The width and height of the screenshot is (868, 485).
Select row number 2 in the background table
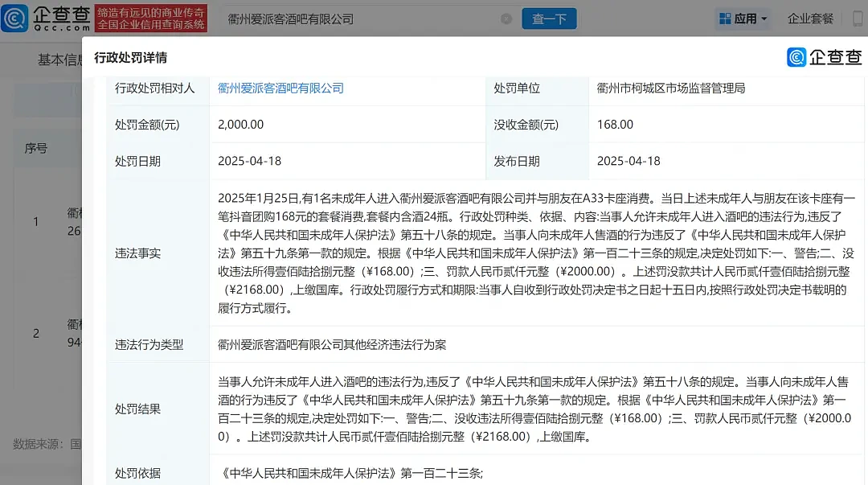36,333
